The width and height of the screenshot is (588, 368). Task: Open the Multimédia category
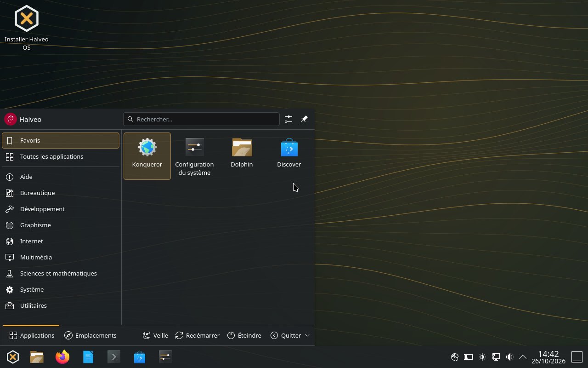tap(61, 257)
